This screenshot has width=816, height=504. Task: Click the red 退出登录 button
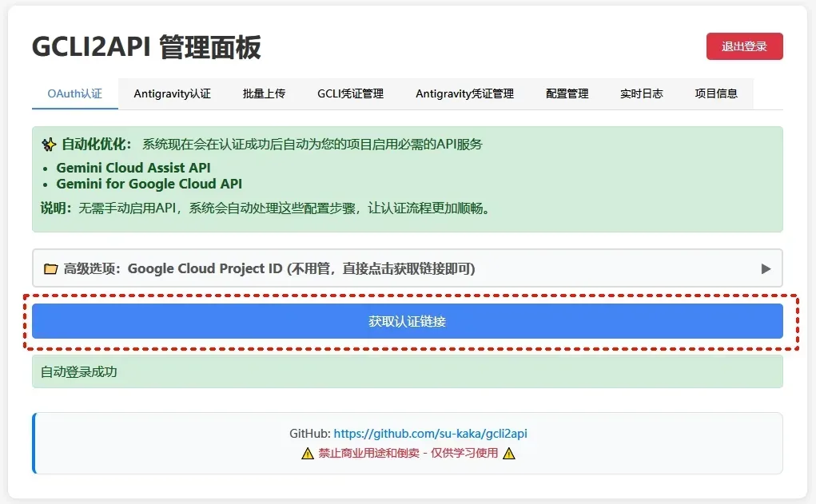(x=744, y=46)
